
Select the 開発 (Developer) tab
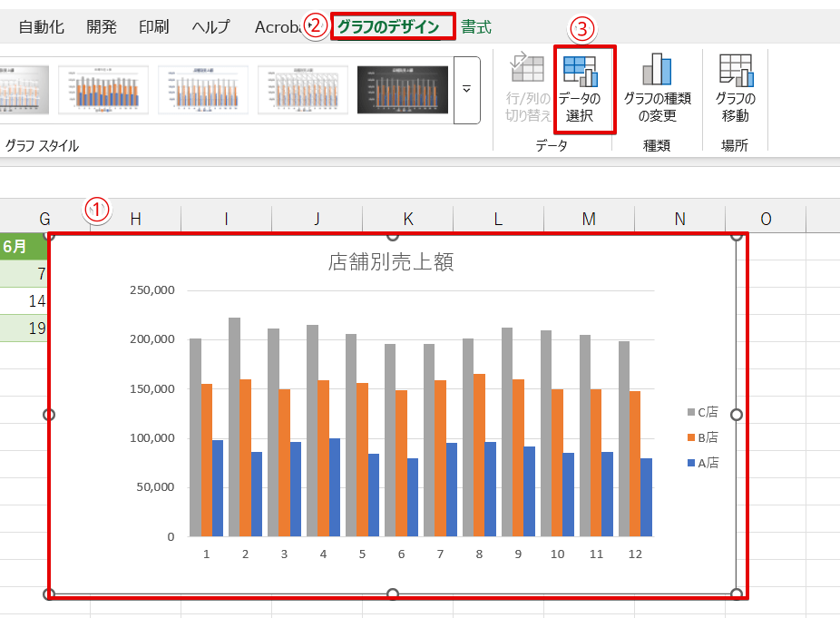(x=101, y=26)
